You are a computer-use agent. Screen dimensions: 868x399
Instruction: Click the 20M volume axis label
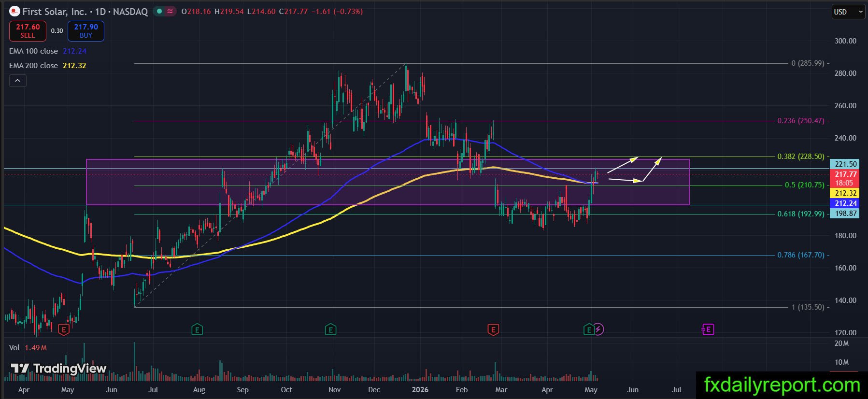coord(841,343)
